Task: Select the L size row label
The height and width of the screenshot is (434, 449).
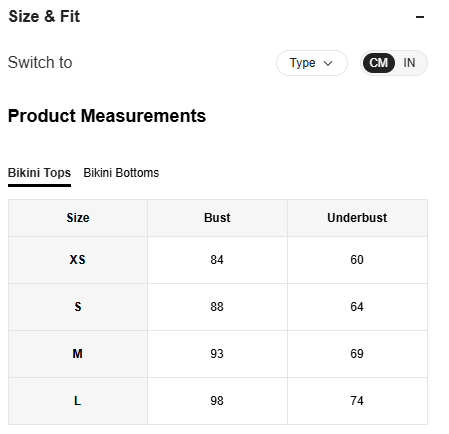Action: pyautogui.click(x=78, y=401)
